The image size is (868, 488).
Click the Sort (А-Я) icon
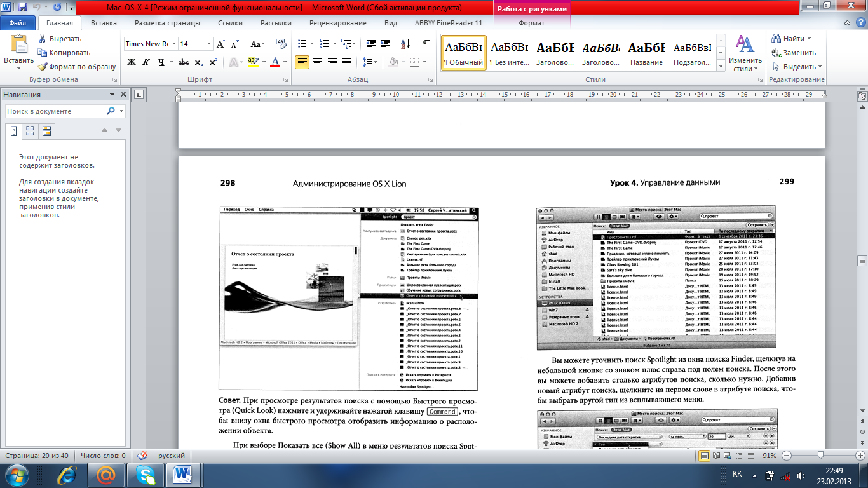405,44
